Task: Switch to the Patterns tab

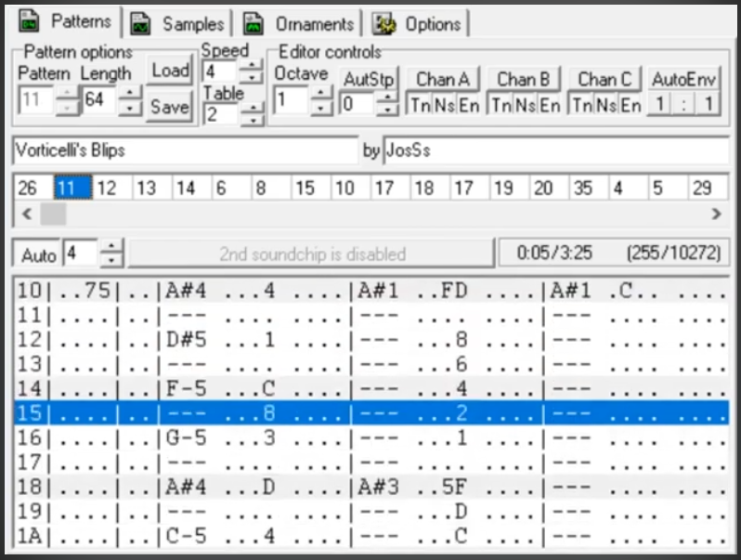Action: click(x=65, y=21)
